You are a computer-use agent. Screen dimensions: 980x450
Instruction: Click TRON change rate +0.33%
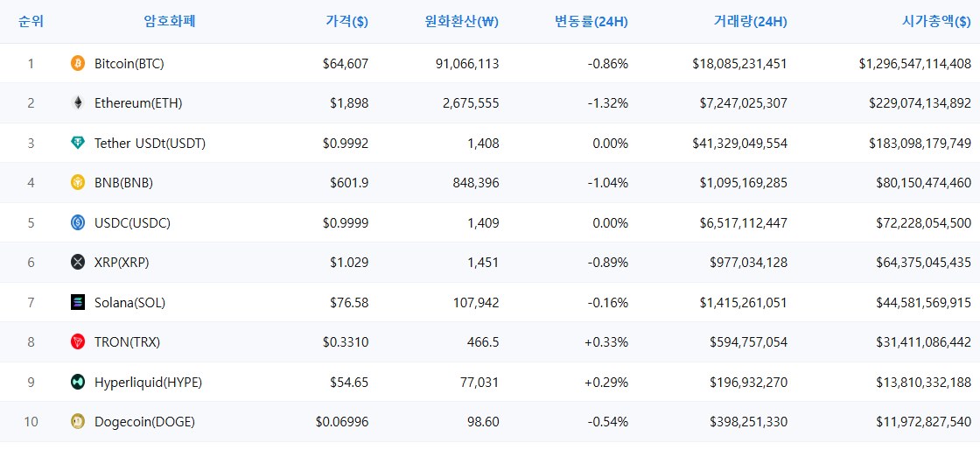click(607, 341)
